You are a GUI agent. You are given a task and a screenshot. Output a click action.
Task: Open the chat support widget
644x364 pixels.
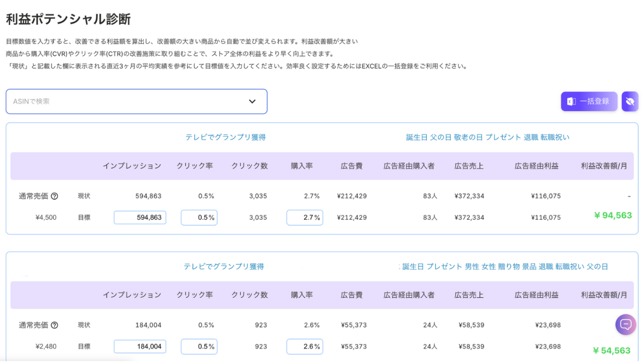click(626, 325)
